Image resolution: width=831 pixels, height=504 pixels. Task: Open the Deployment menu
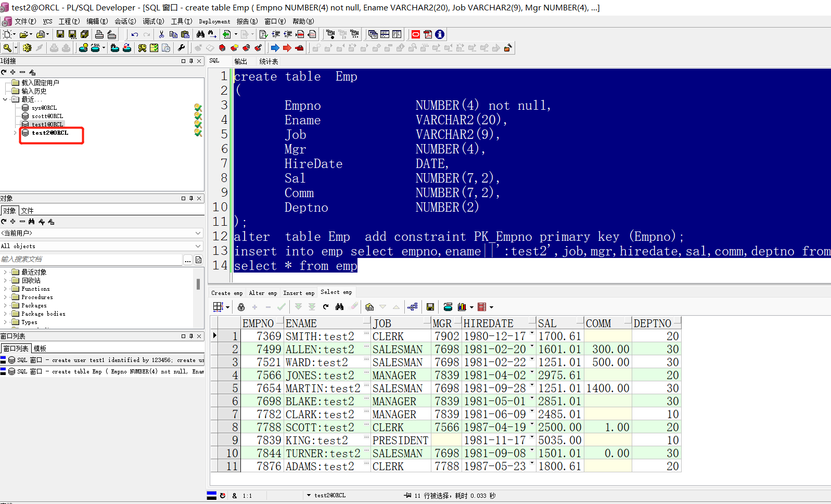[x=214, y=21]
